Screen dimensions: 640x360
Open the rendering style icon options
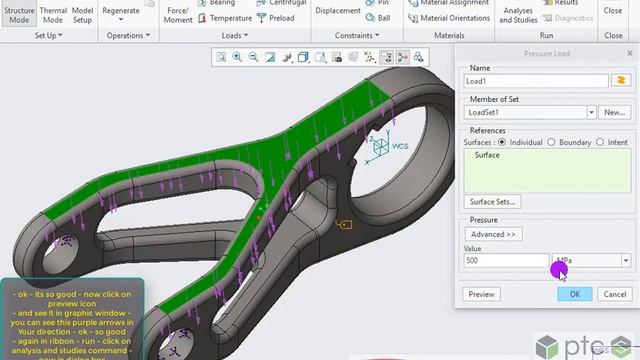(287, 57)
